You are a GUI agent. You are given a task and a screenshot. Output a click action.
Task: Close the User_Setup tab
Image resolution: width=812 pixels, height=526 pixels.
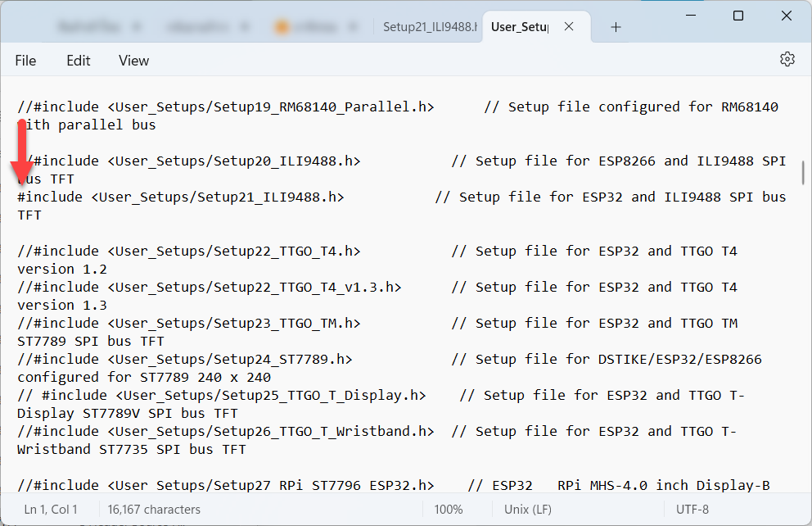[569, 27]
